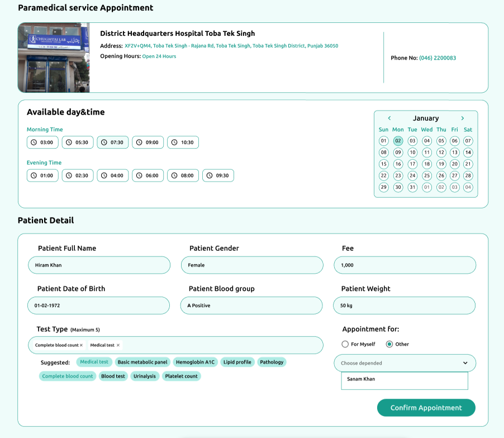Select January 07 on the calendar
The height and width of the screenshot is (438, 504).
468,141
